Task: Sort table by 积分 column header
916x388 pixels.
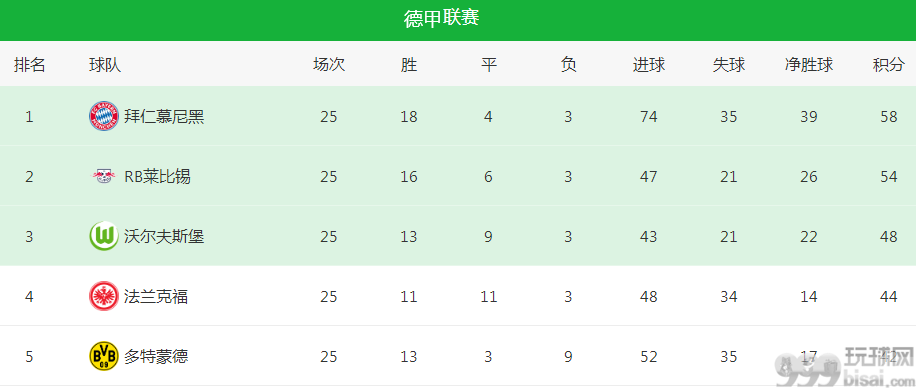Action: [889, 64]
